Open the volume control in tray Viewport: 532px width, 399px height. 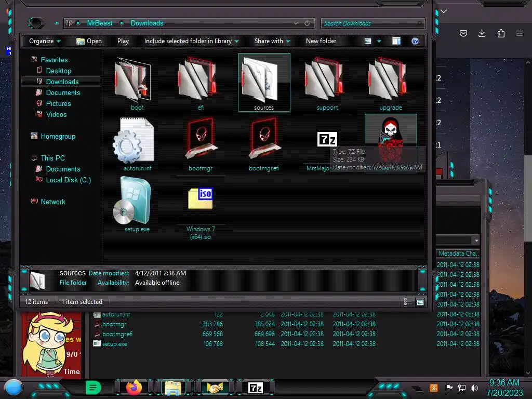(x=474, y=388)
